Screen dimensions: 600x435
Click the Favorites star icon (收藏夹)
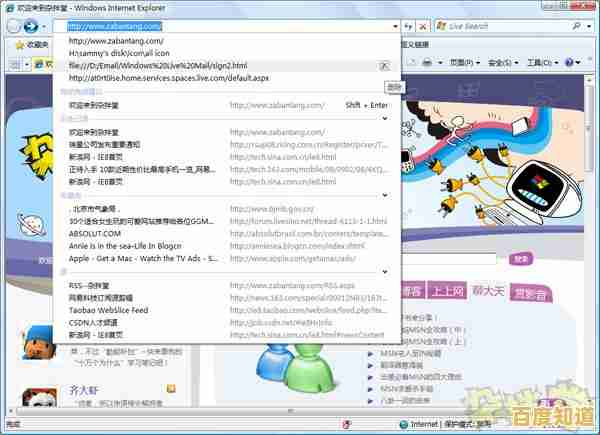point(18,45)
